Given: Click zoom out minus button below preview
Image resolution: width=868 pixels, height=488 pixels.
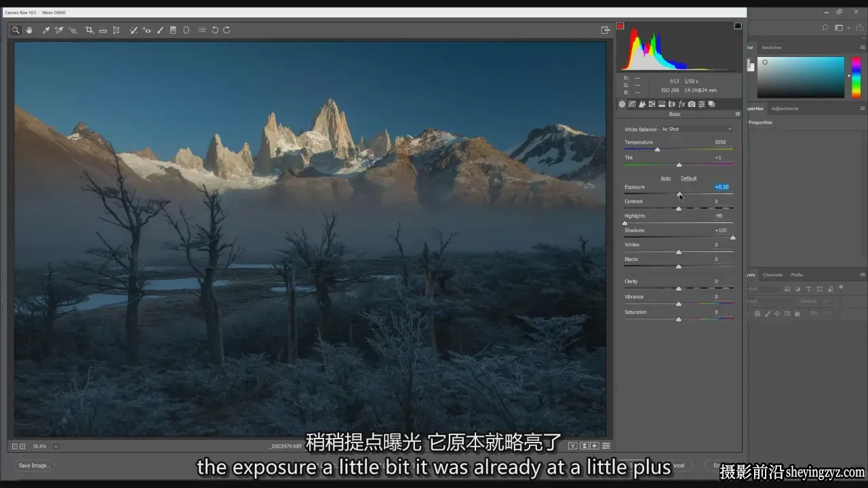Looking at the screenshot, I should point(15,446).
